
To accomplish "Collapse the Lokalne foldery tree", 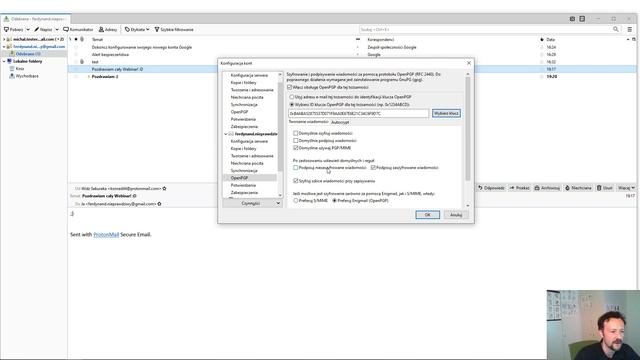I will point(4,61).
